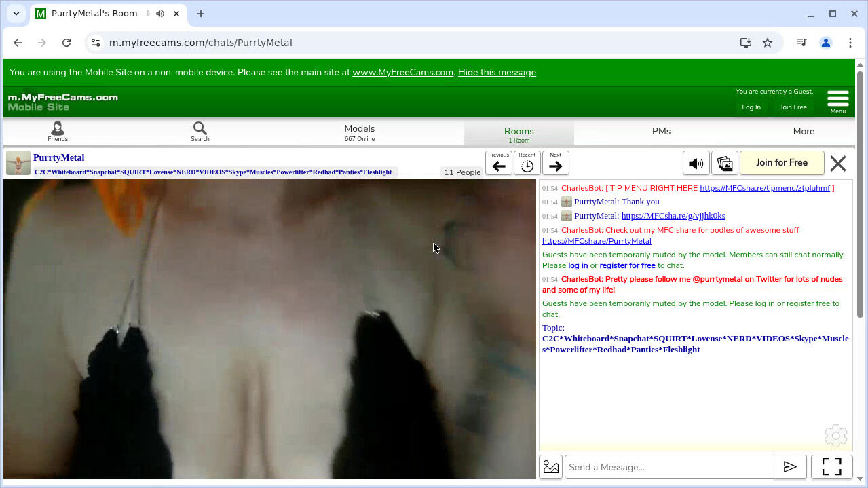Viewport: 868px width, 488px height.
Task: Click the Send a Message input field
Action: pos(668,467)
